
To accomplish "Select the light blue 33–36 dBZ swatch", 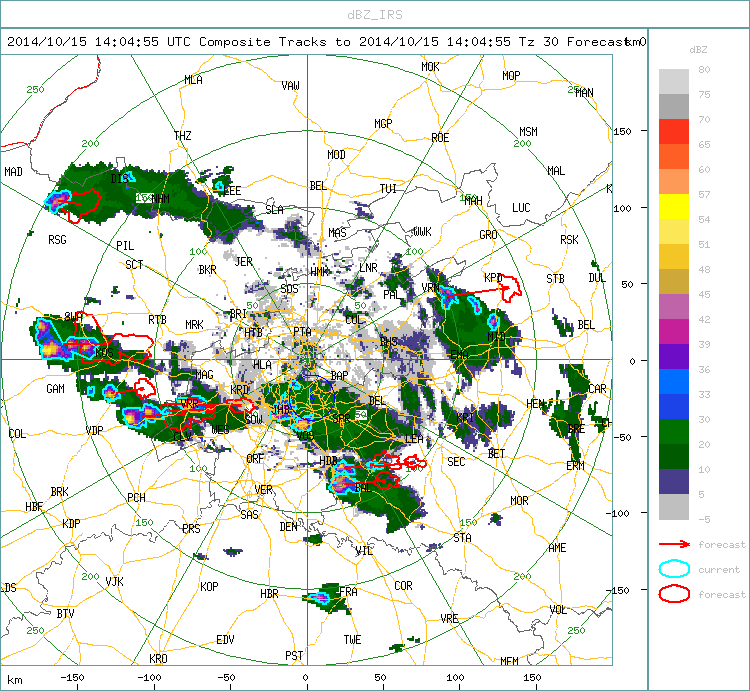I will [x=673, y=381].
